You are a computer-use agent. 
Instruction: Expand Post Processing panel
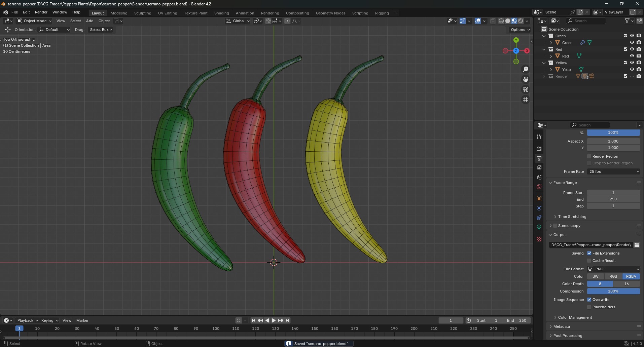point(568,336)
